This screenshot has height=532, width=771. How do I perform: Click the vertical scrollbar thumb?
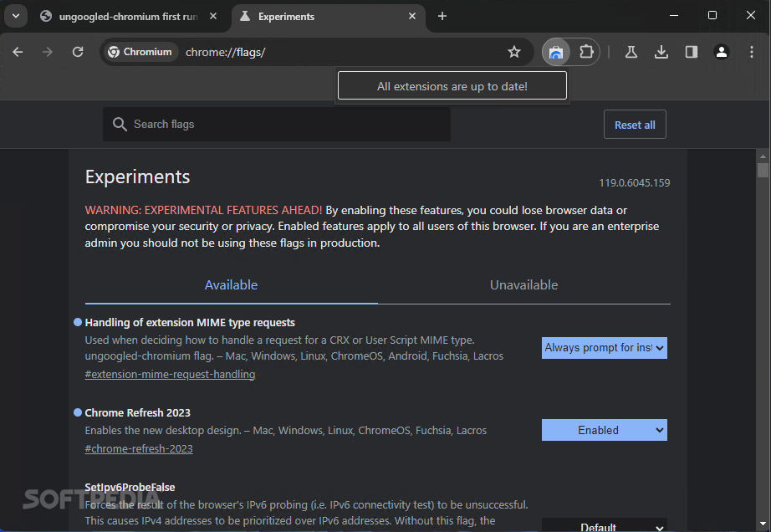763,170
